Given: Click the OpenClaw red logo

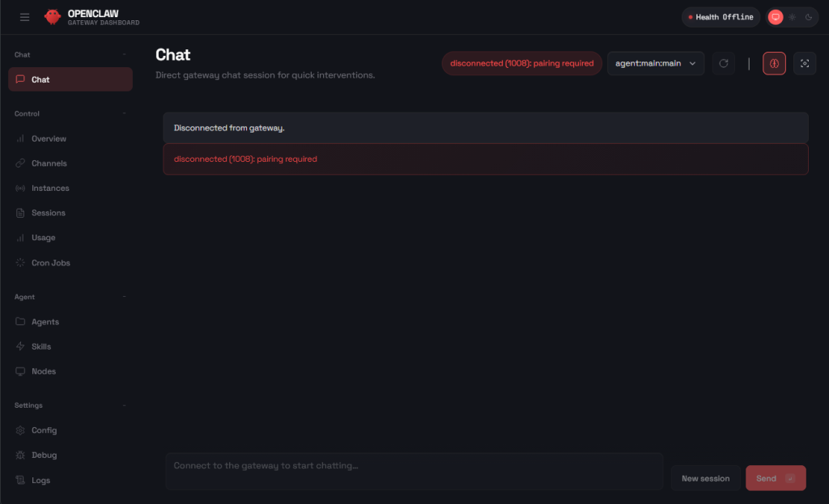Looking at the screenshot, I should 53,17.
